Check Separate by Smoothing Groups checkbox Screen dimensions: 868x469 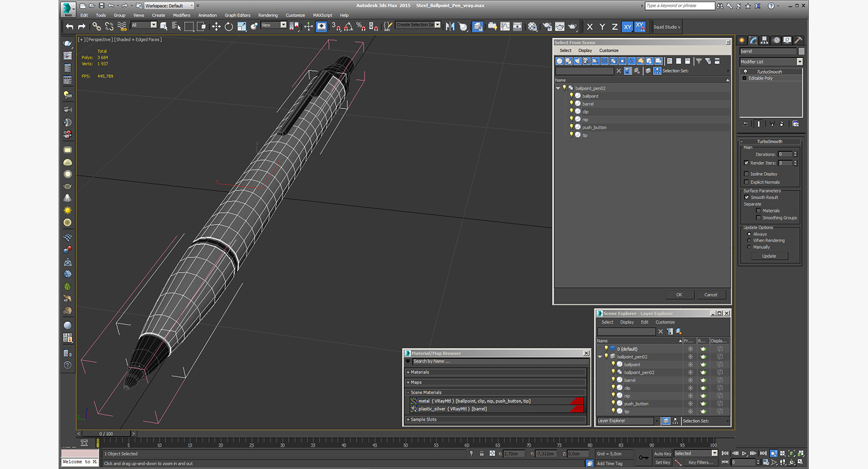(x=758, y=217)
